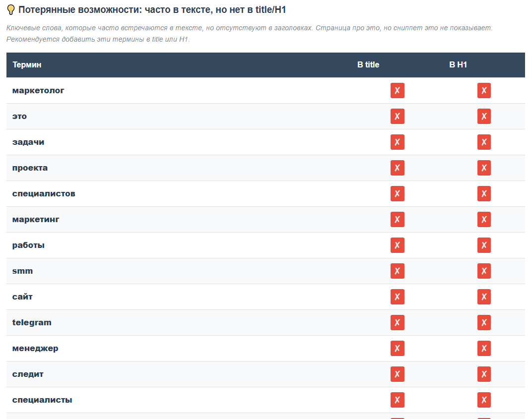Click the red X in H1 column for маркетолог
Image resolution: width=532 pixels, height=419 pixels.
484,91
